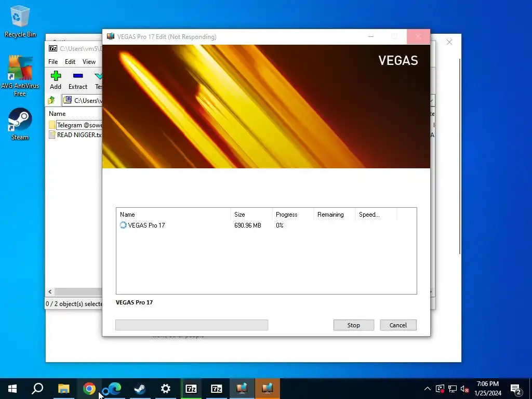Click the muted volume tray icon

tap(465, 389)
